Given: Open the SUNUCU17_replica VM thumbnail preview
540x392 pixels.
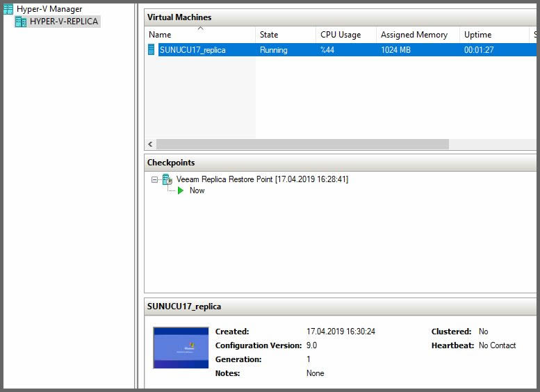Looking at the screenshot, I should [181, 348].
